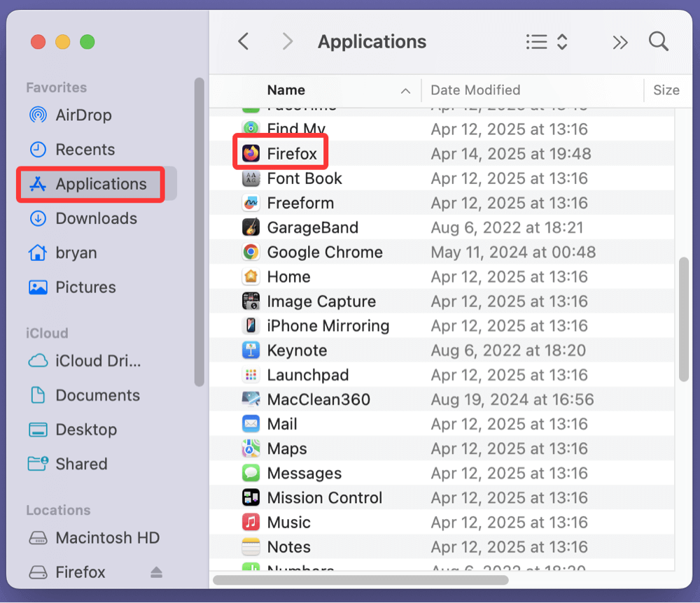Open the Downloads sidebar item

point(96,218)
